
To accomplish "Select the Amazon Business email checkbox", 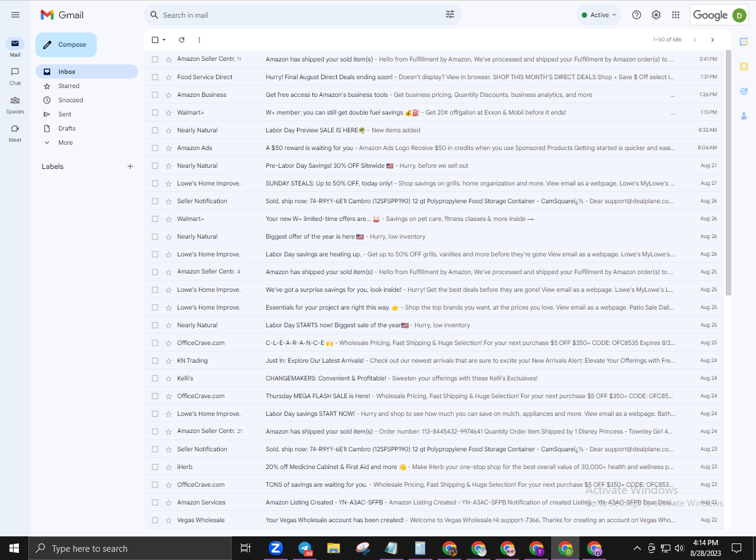I will [155, 95].
